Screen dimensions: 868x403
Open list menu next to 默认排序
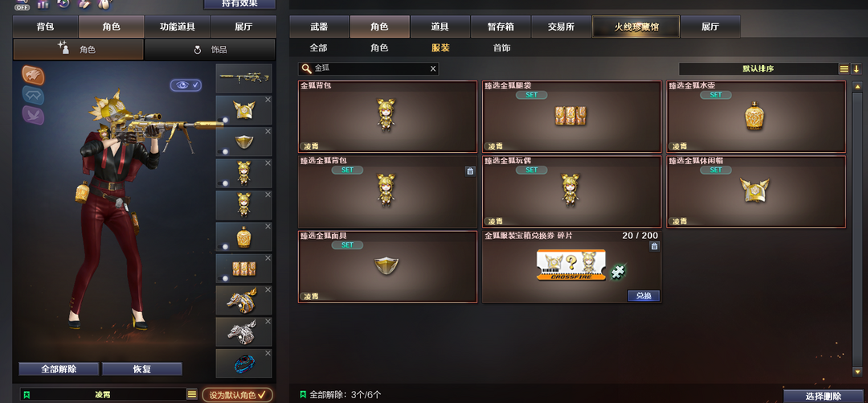(x=844, y=68)
